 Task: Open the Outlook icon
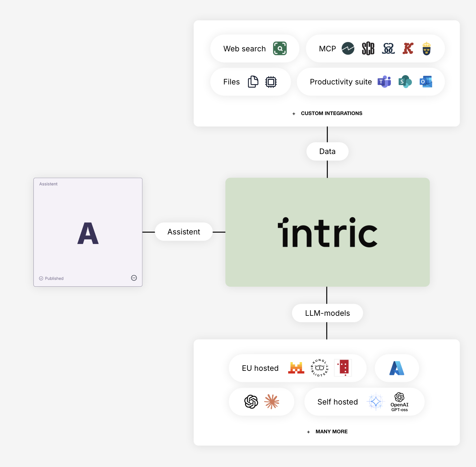426,82
